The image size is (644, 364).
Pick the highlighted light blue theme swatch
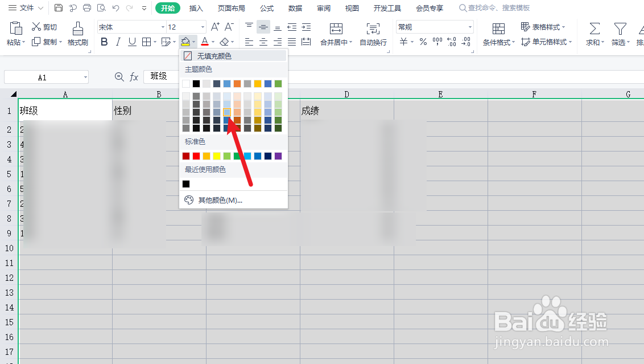click(227, 112)
